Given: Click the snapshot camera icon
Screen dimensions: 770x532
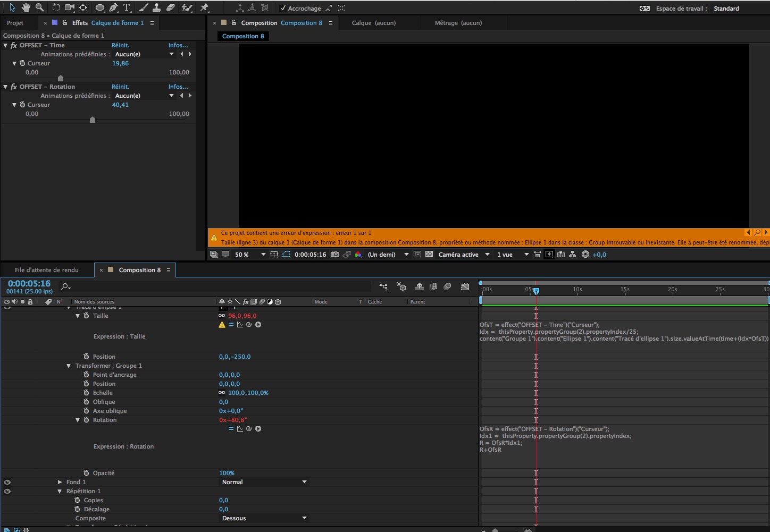Looking at the screenshot, I should pyautogui.click(x=334, y=255).
